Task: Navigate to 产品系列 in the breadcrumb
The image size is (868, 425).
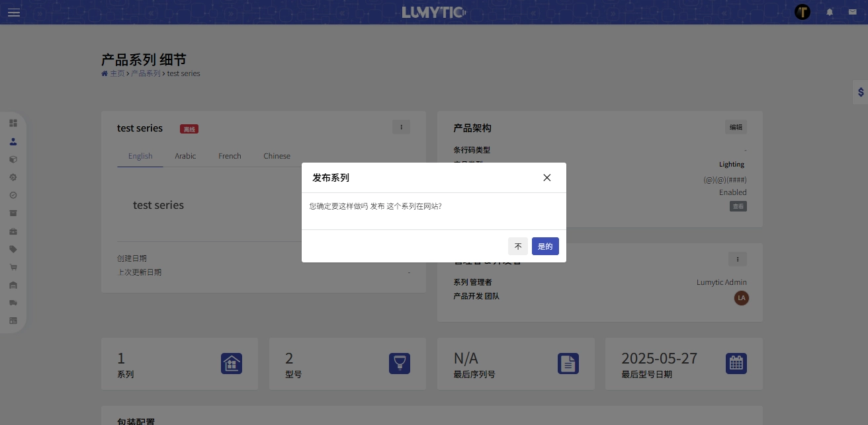Action: pyautogui.click(x=146, y=73)
